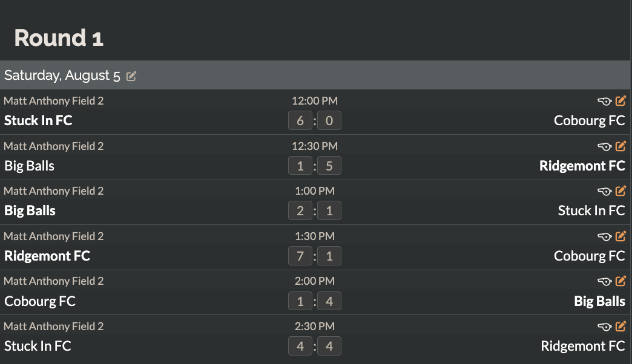The height and width of the screenshot is (364, 632).
Task: Click Big Balls away score at 2:00 PM
Action: [x=329, y=301]
